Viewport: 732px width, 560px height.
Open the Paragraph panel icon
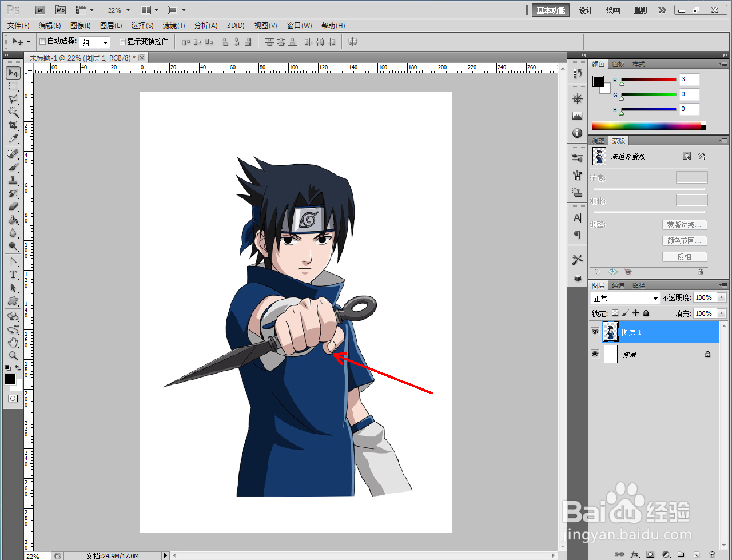pyautogui.click(x=577, y=235)
